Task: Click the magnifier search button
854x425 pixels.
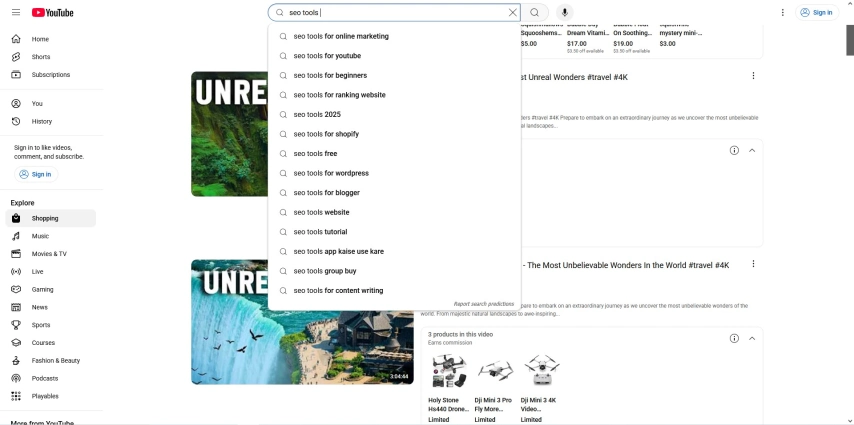Action: coord(534,12)
